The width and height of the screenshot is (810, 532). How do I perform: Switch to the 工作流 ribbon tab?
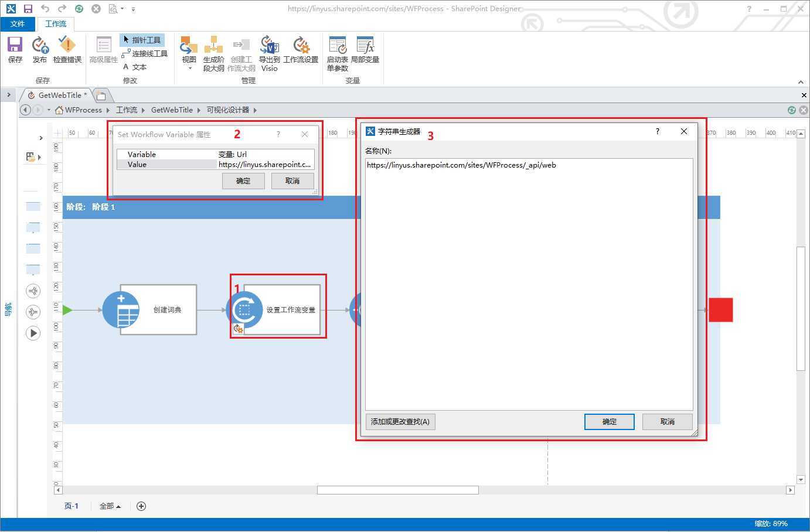[56, 24]
